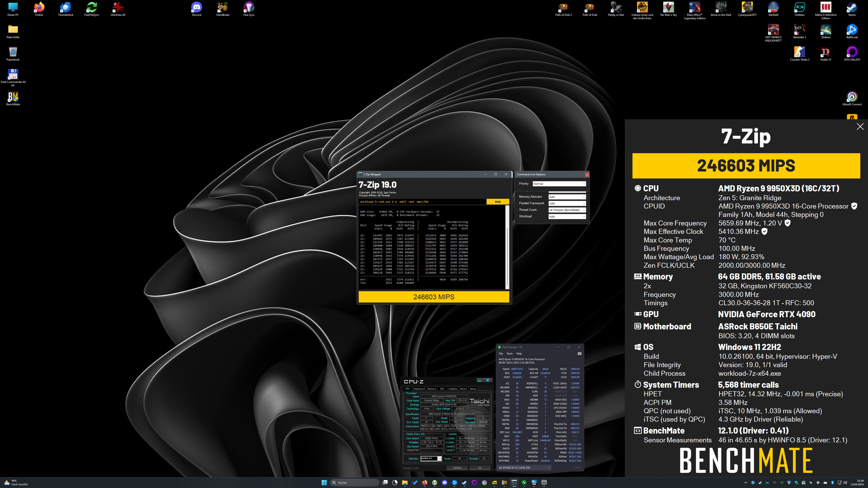Launch the Path of Exile 2 shortcut
Viewport: 868px width, 488px height.
coord(563,9)
